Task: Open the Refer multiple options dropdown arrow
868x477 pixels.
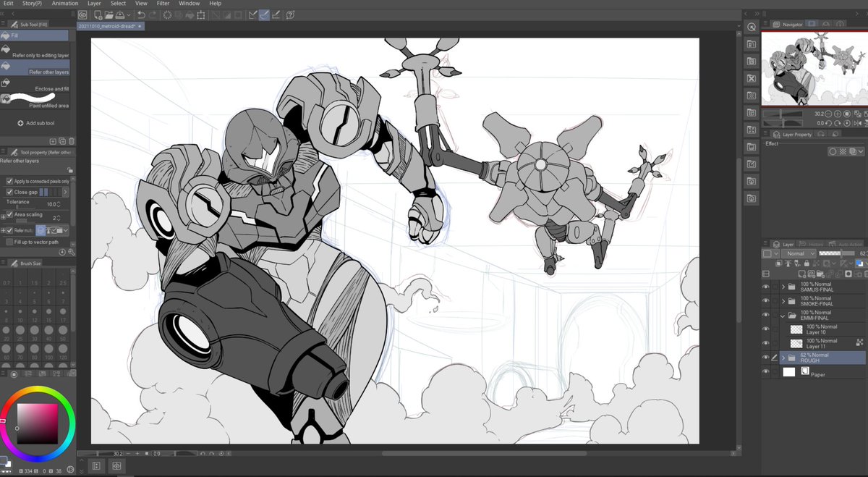Action: click(65, 230)
